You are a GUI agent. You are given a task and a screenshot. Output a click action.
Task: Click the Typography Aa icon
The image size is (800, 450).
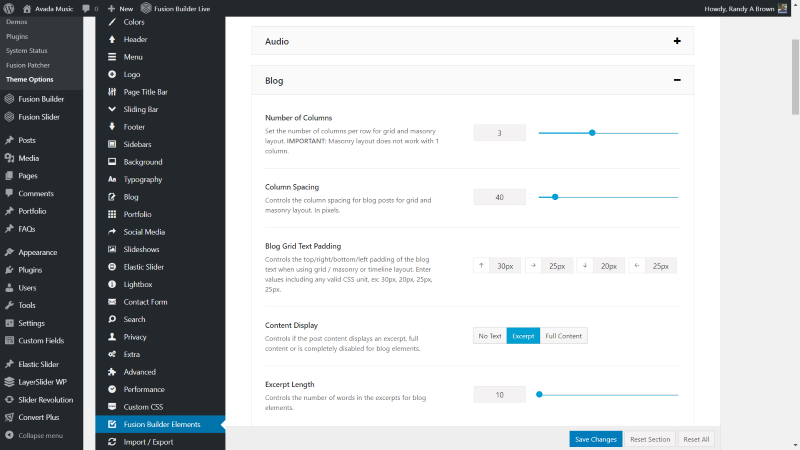coord(112,180)
